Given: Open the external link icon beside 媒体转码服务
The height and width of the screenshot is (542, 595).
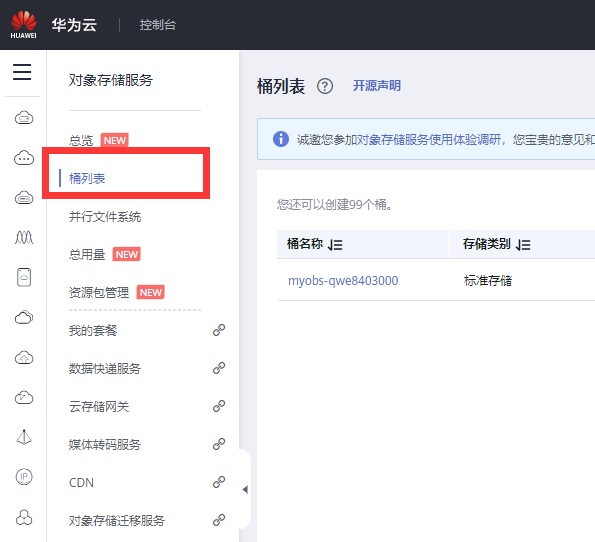Looking at the screenshot, I should (219, 444).
